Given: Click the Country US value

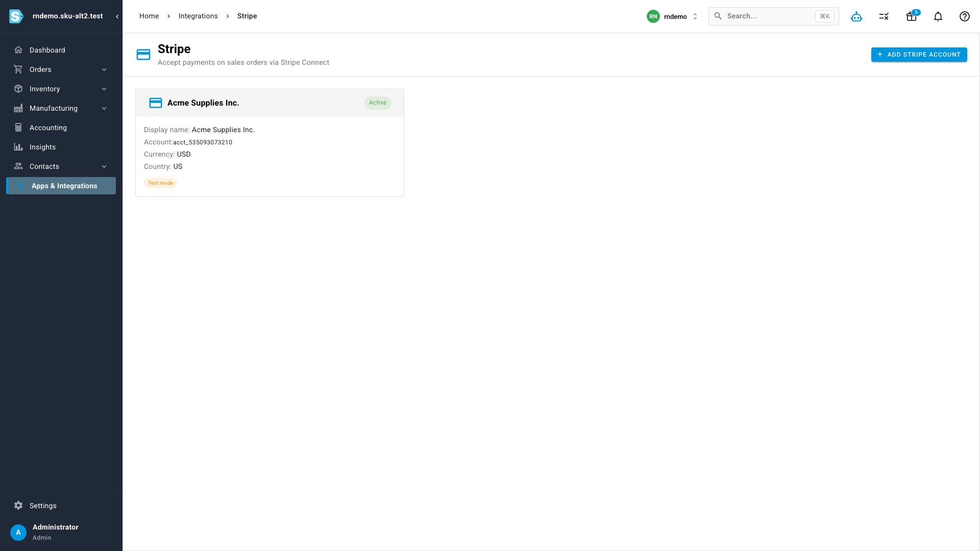Looking at the screenshot, I should click(178, 167).
